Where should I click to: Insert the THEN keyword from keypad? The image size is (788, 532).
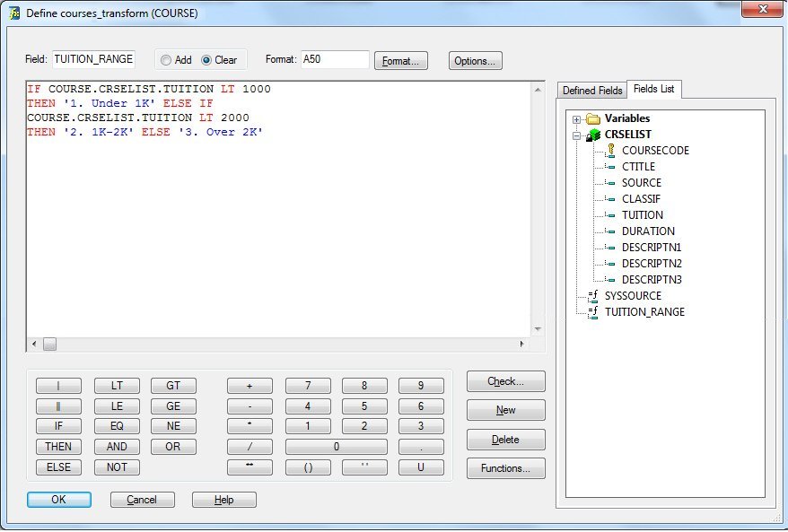coord(59,447)
